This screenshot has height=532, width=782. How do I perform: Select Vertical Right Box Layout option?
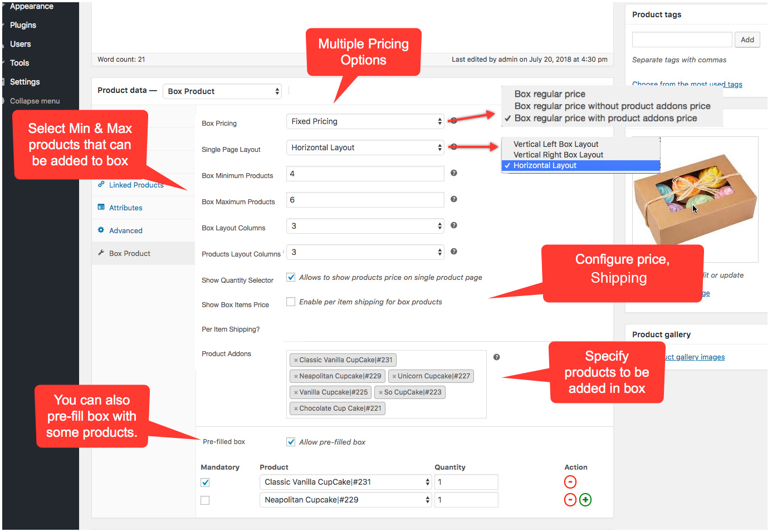click(x=558, y=155)
